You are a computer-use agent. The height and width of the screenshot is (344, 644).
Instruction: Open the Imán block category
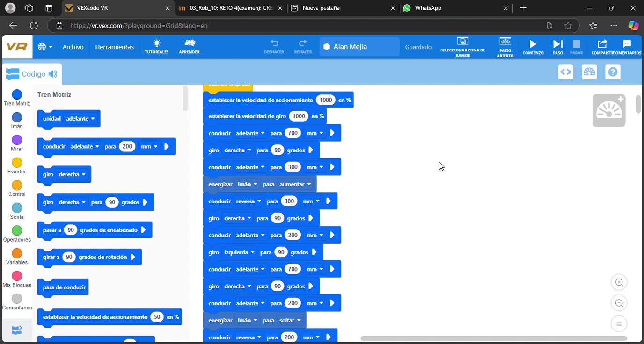(16, 122)
